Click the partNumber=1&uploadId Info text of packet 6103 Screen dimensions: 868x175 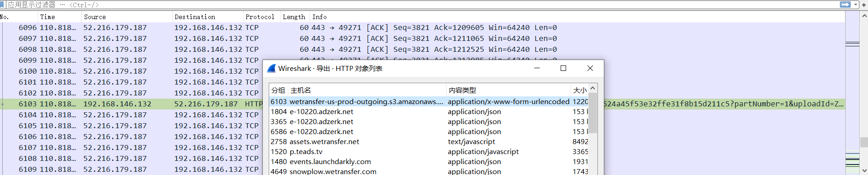pos(723,104)
